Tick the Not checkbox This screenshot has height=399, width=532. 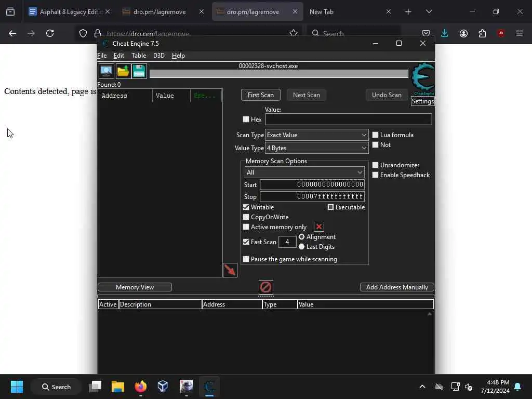(x=375, y=144)
